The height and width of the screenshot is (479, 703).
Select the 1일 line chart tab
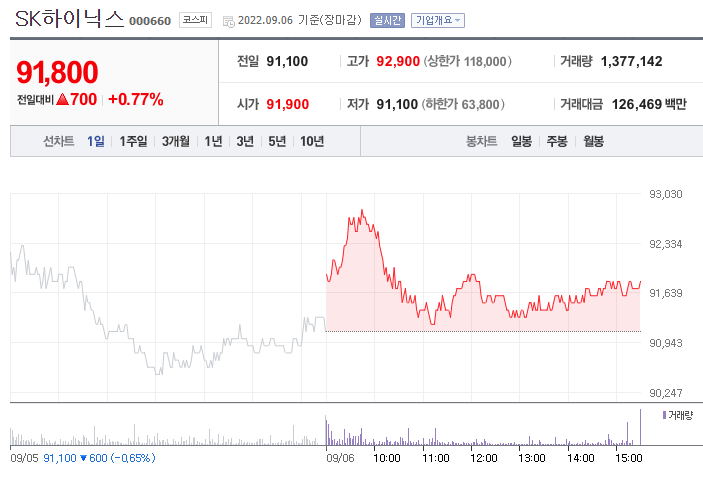coord(95,141)
